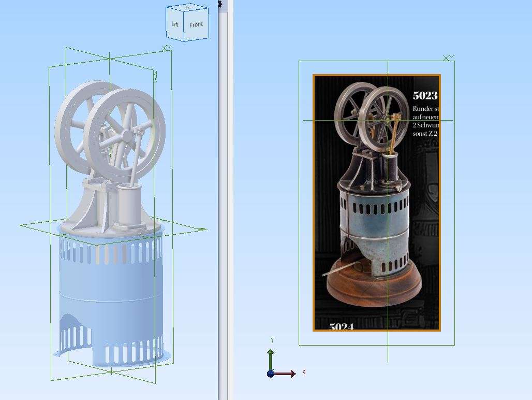Click the split bar between the two viewports
The image size is (532, 400).
coord(223,204)
